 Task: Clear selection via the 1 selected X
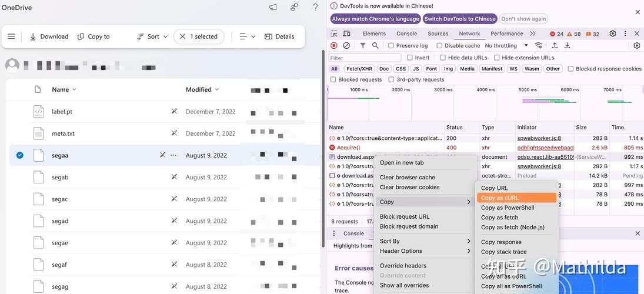[x=183, y=36]
